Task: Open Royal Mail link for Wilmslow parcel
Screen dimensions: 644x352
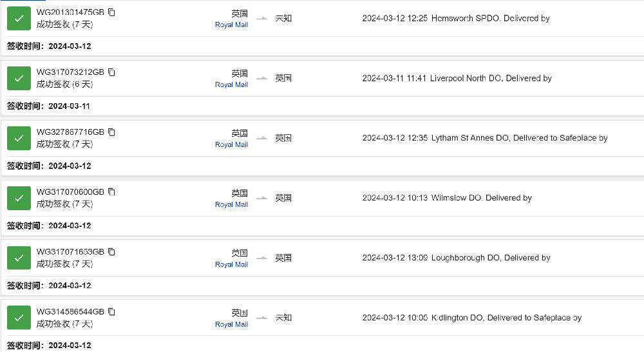Action: (x=231, y=204)
